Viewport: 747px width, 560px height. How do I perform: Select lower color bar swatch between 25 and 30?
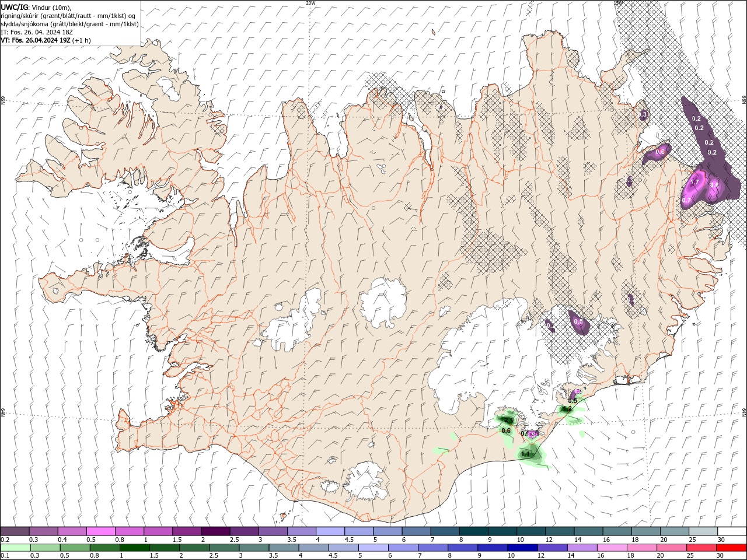701,548
